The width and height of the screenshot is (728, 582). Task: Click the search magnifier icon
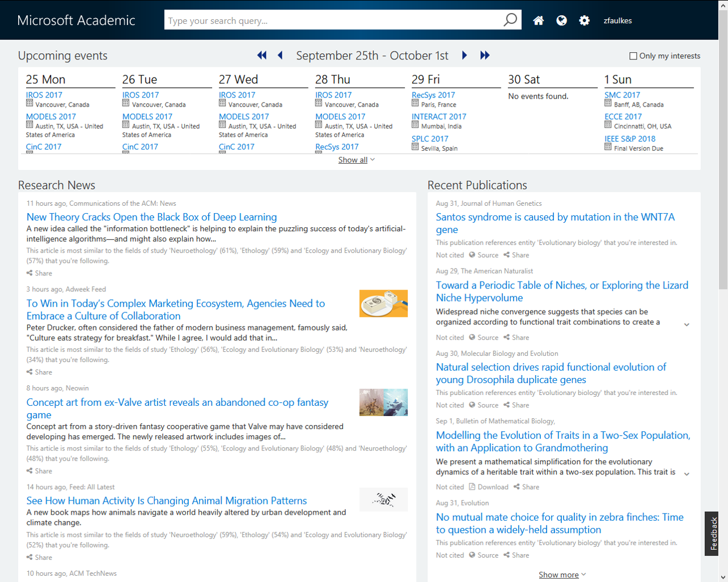pos(510,20)
